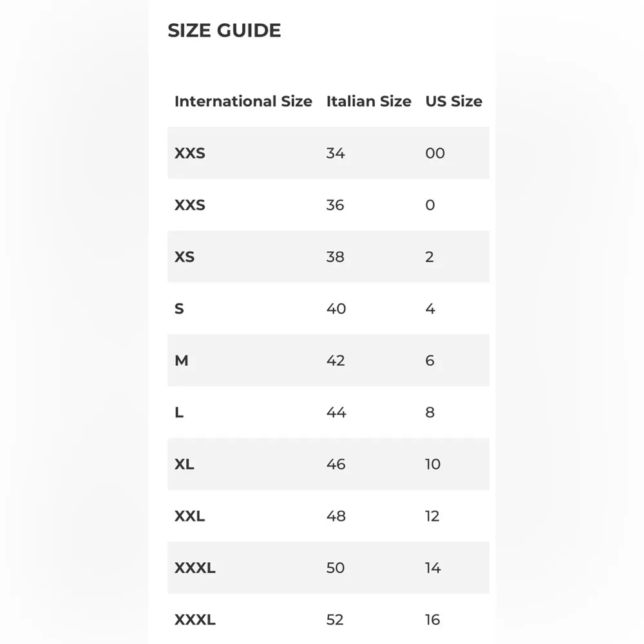The width and height of the screenshot is (644, 644).
Task: Click the SIZE GUIDE heading
Action: point(224,30)
